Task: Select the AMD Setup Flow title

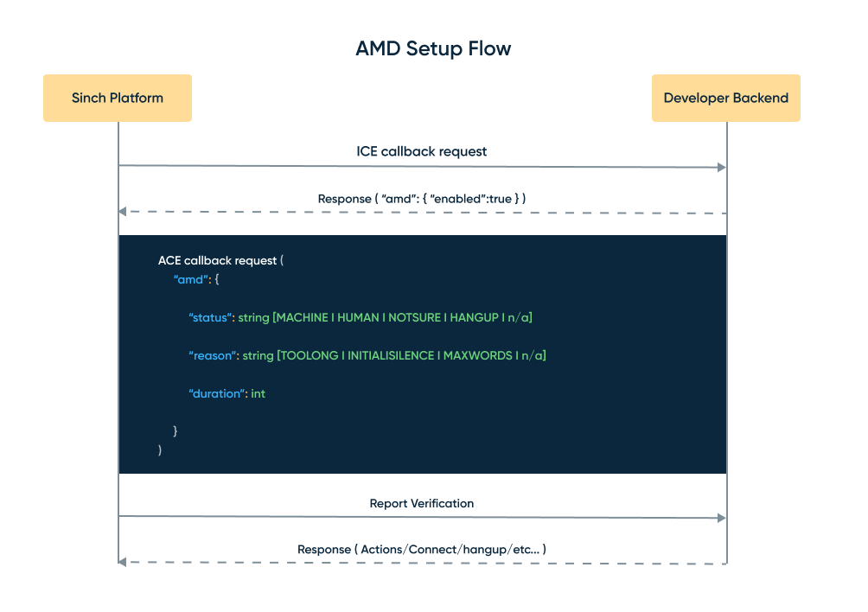Action: click(433, 48)
